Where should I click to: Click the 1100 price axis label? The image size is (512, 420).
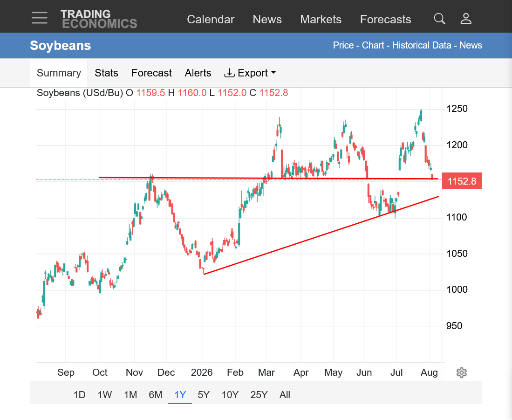point(457,217)
